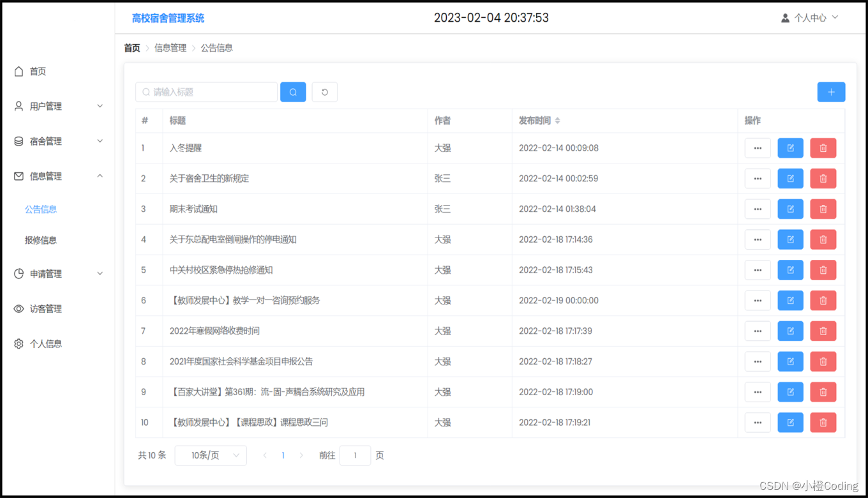Screen dimensions: 868x498
Task: Delete the 期末考试通知 announcement
Action: (x=823, y=209)
